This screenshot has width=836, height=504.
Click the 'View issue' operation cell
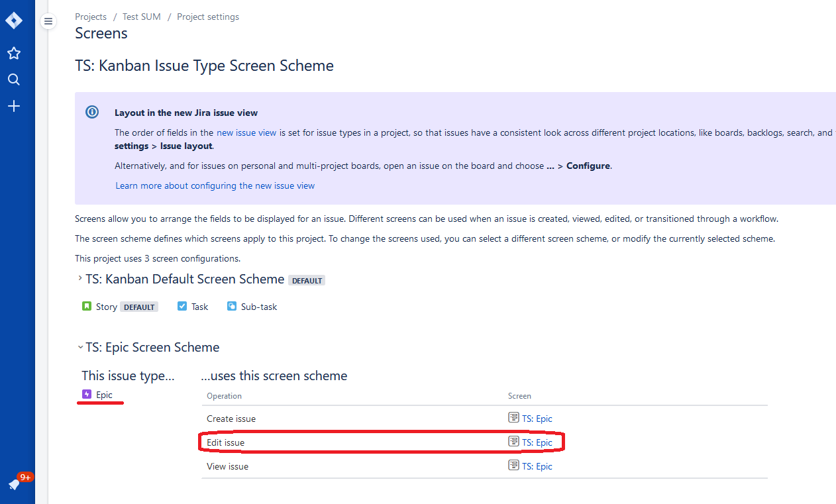[228, 466]
